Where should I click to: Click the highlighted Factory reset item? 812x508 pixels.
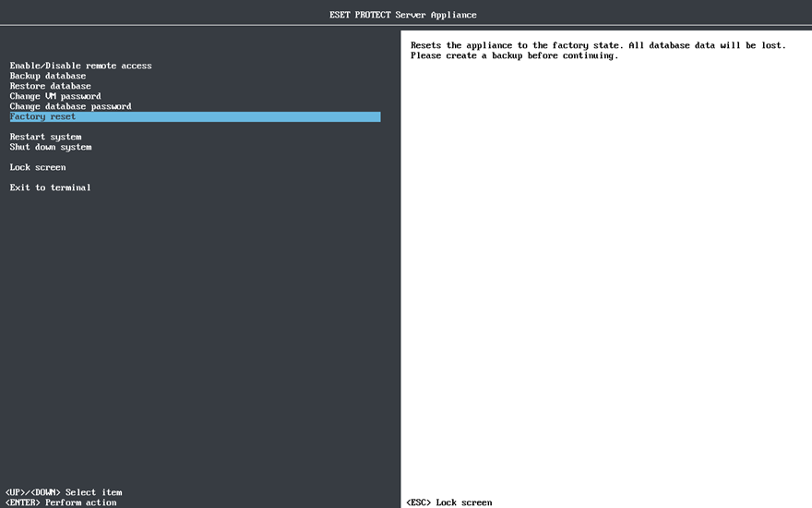[x=196, y=116]
